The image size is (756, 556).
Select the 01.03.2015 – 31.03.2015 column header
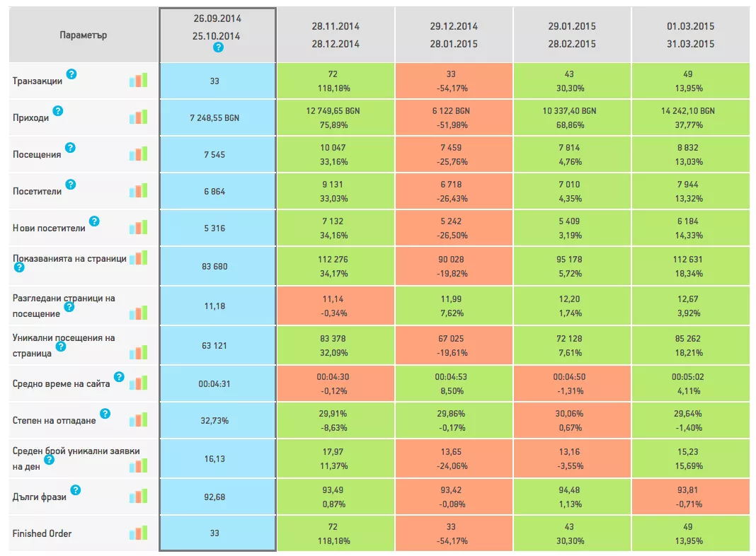(x=690, y=35)
